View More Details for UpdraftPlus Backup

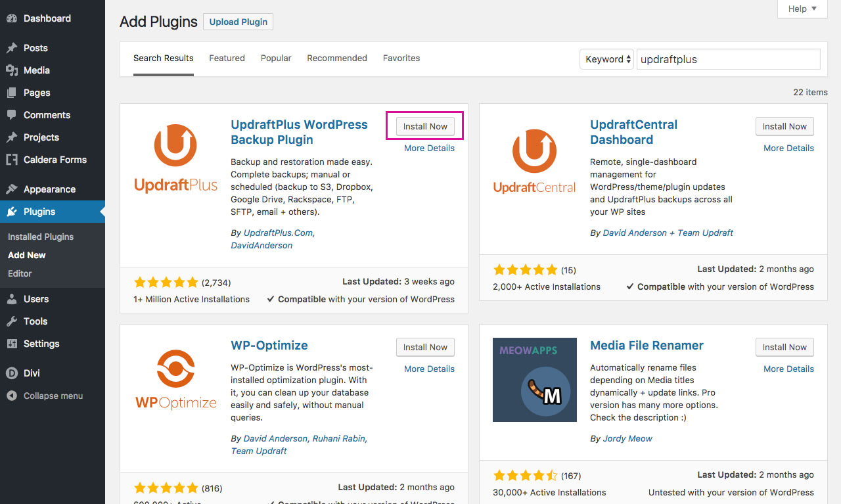click(x=429, y=149)
